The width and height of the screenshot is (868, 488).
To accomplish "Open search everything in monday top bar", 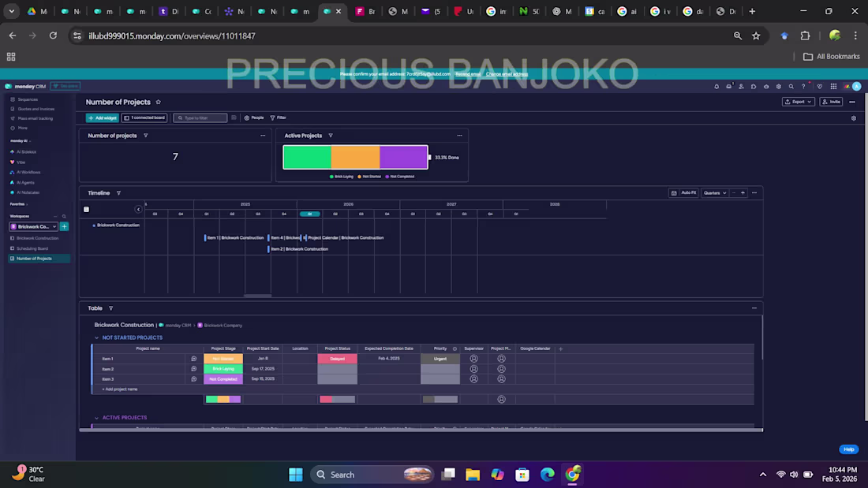I will pos(791,86).
